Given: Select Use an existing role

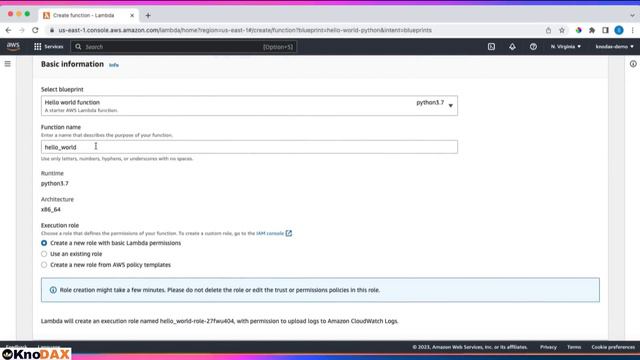Looking at the screenshot, I should [44, 254].
